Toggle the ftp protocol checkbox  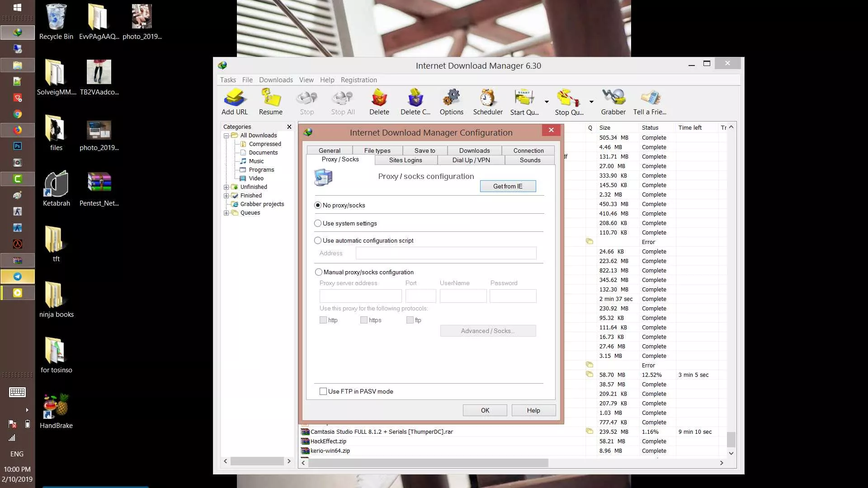click(x=410, y=320)
